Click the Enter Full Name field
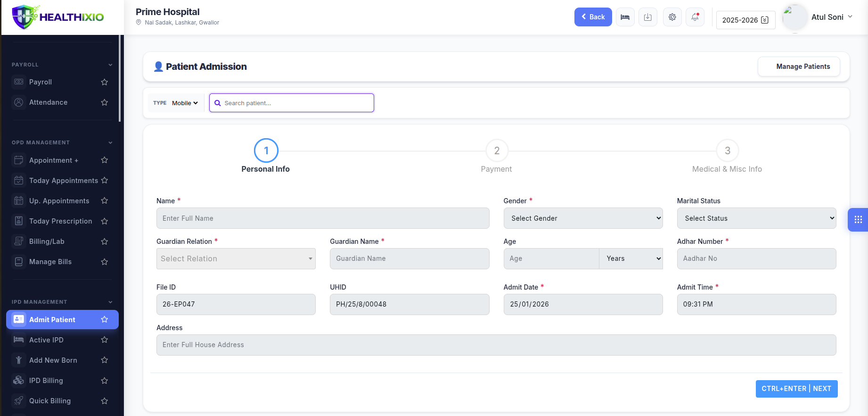The image size is (868, 416). click(323, 218)
